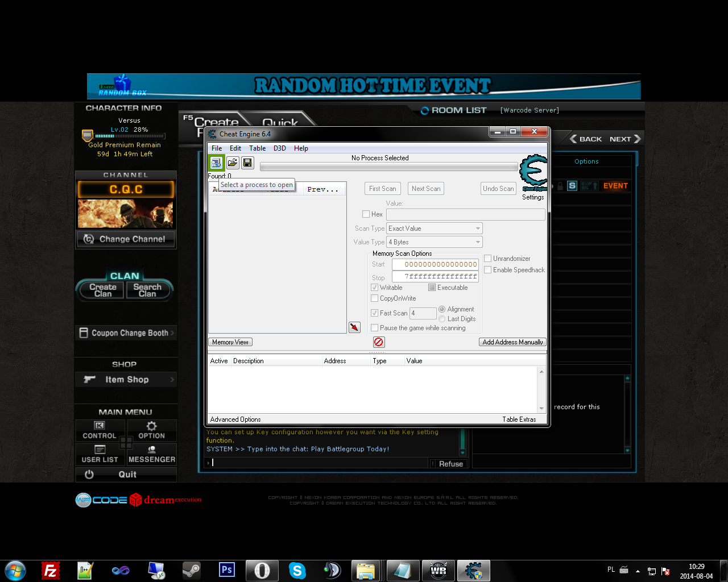Click the Stop address field

pyautogui.click(x=435, y=276)
